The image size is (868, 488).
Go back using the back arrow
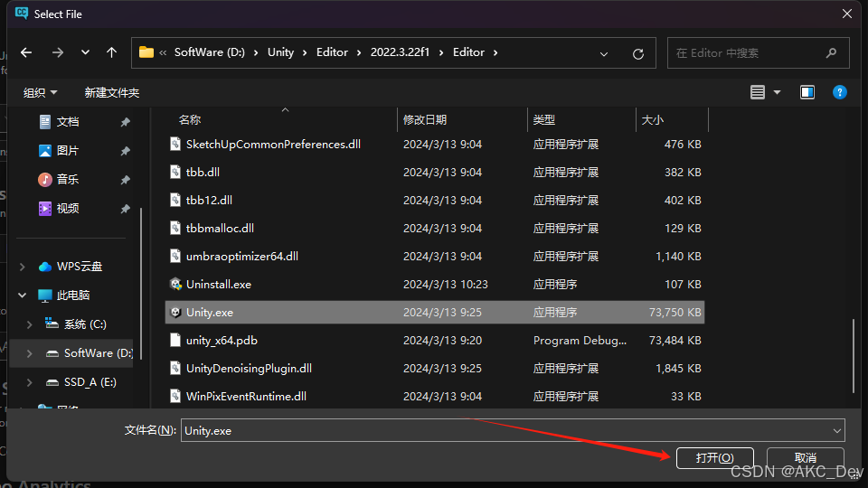26,52
